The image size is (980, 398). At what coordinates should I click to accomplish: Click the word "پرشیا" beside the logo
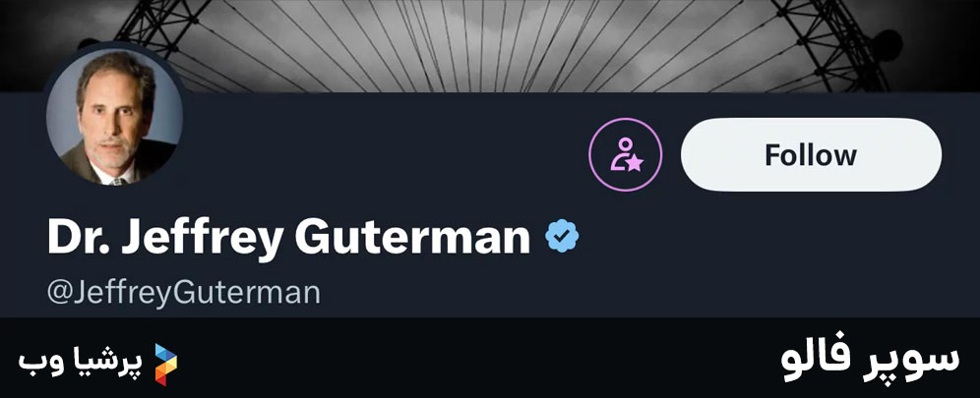[109, 361]
